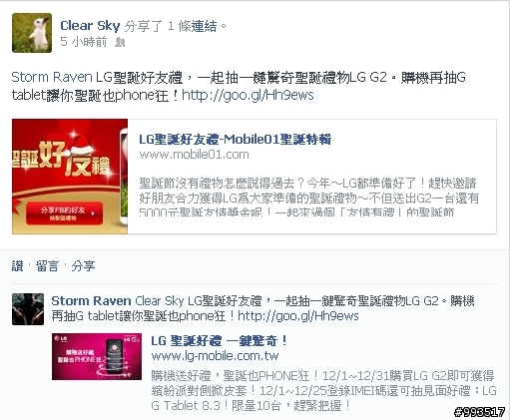Screen dimensions: 510x420
Task: Click the Clear Sky name link
Action: [x=90, y=26]
